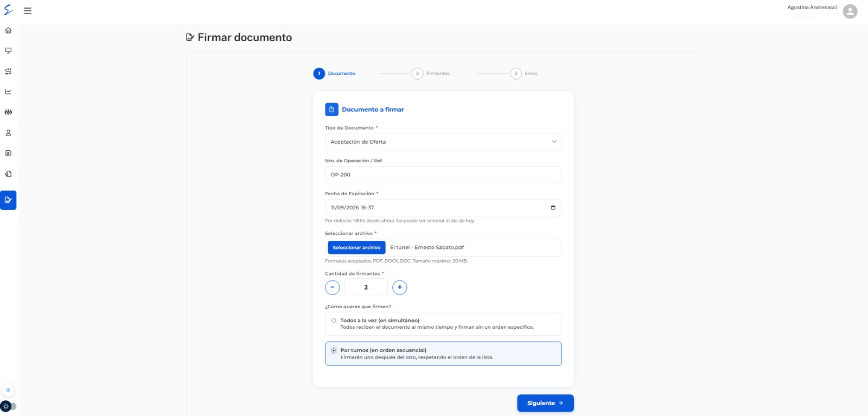
Task: Click the Siguiente button
Action: 545,403
